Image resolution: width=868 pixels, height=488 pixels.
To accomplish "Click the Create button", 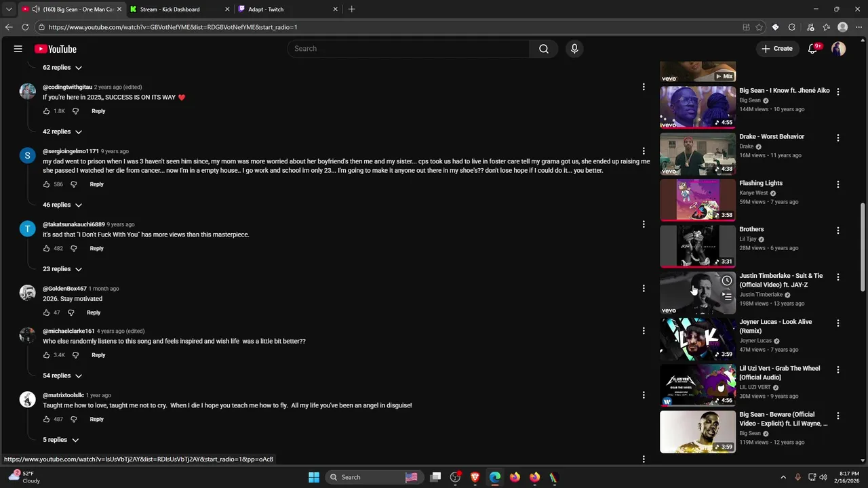I will (777, 49).
